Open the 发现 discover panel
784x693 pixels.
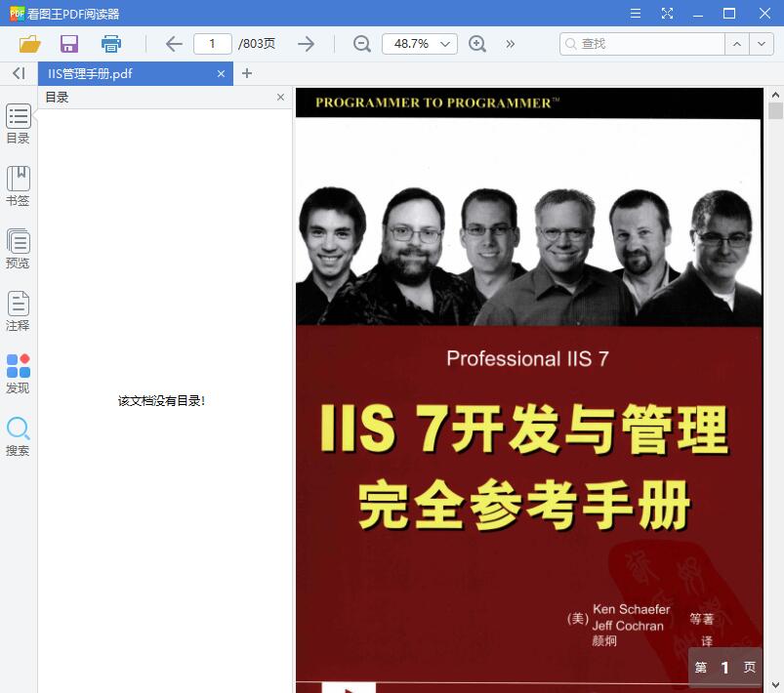(x=18, y=374)
